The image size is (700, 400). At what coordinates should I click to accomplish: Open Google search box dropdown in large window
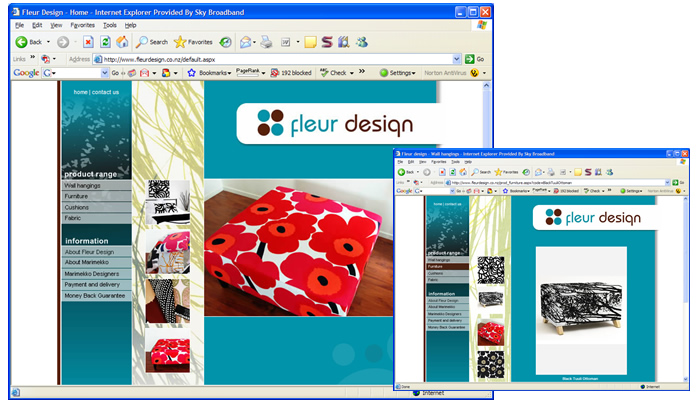104,73
